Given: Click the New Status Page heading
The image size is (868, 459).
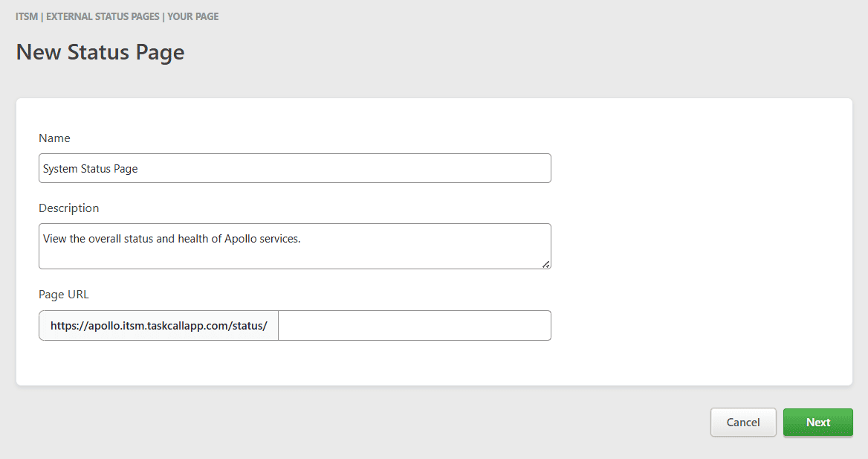Looking at the screenshot, I should pyautogui.click(x=100, y=53).
